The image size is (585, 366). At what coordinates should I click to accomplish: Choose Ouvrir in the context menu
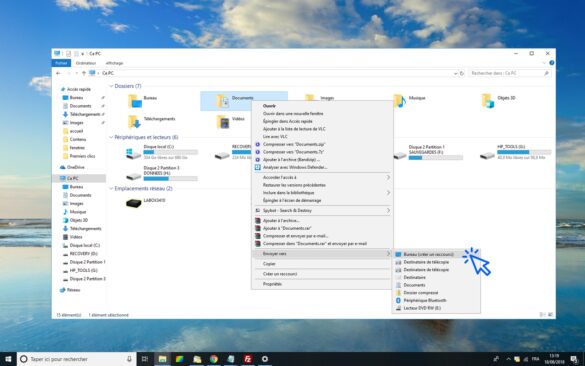point(269,106)
